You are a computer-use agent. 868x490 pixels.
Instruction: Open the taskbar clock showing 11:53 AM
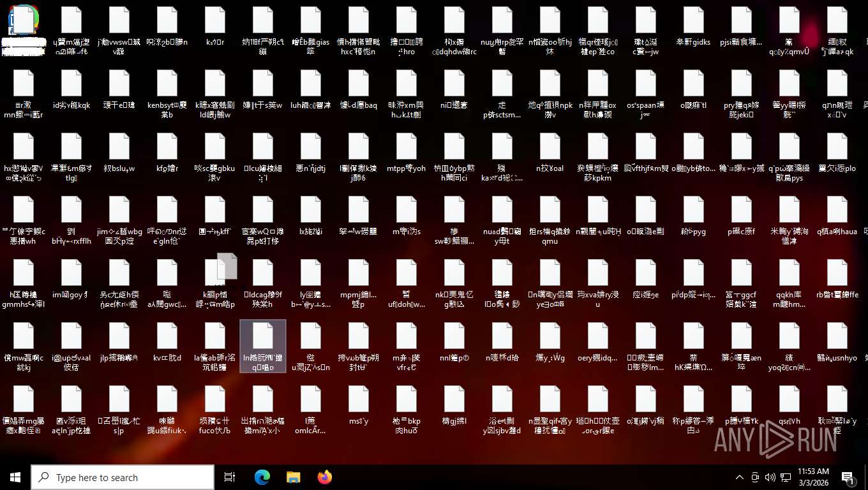(x=813, y=477)
